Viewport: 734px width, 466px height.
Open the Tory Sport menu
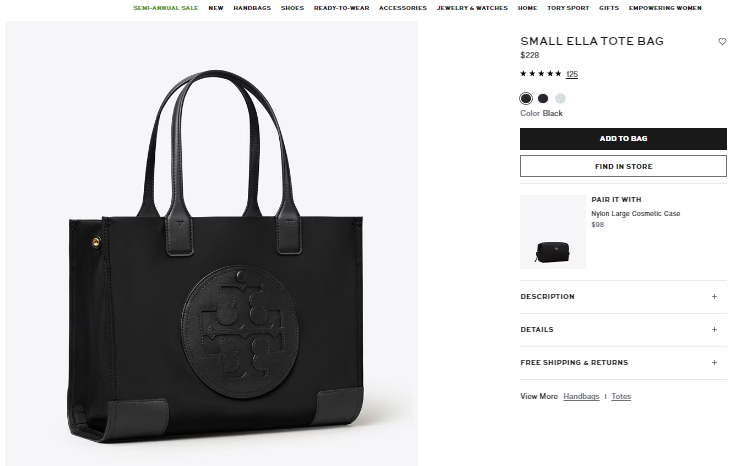click(x=568, y=8)
